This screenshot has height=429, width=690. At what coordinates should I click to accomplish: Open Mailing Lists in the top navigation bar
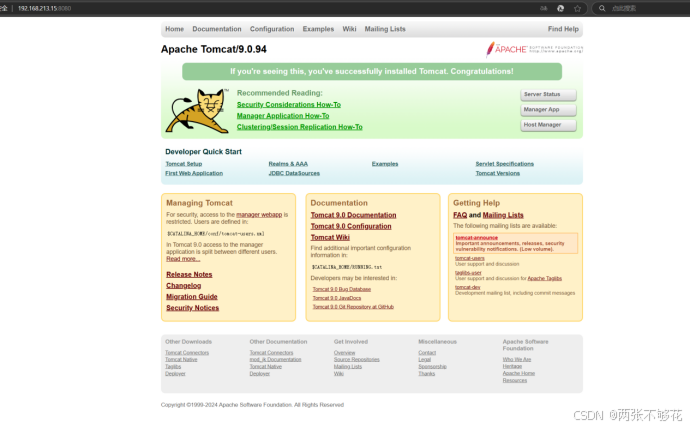pyautogui.click(x=385, y=29)
